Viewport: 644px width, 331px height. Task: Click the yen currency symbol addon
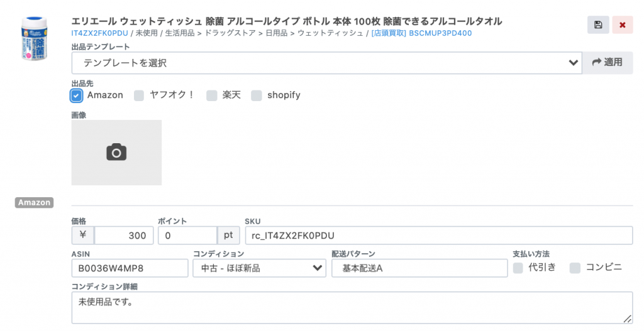tap(82, 236)
